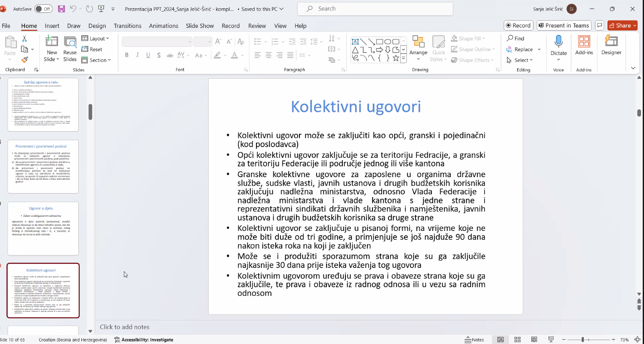Viewport: 644px width, 344px height.
Task: Open the Section dropdown menu
Action: 96,60
